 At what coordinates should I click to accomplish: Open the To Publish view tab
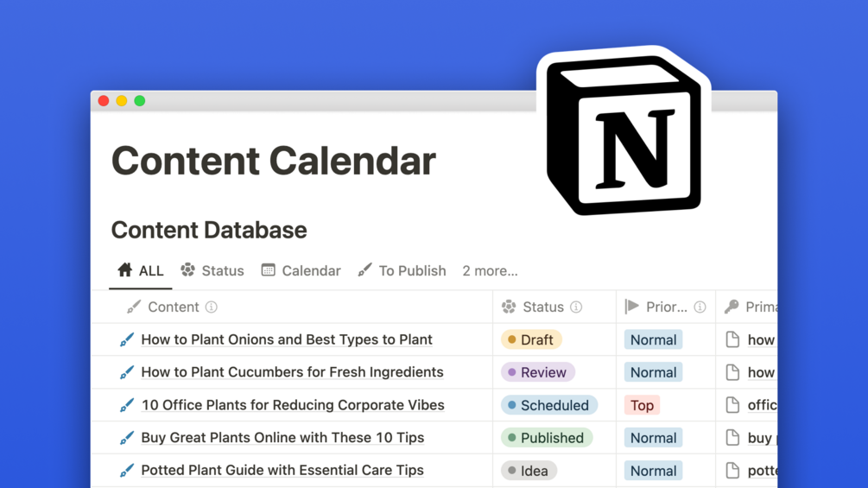(402, 270)
